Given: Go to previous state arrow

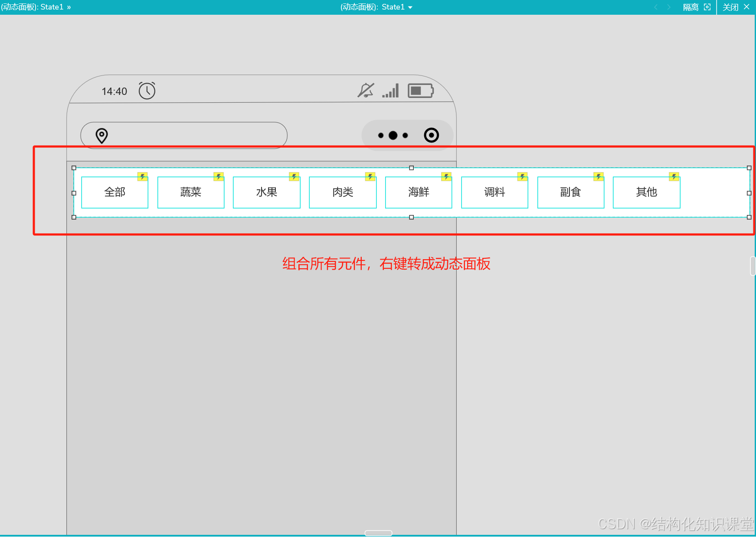Looking at the screenshot, I should (656, 7).
